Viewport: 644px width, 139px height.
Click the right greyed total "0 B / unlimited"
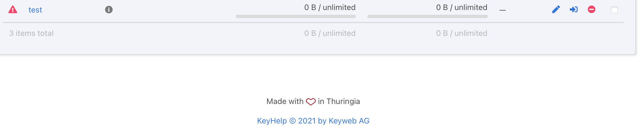462,33
